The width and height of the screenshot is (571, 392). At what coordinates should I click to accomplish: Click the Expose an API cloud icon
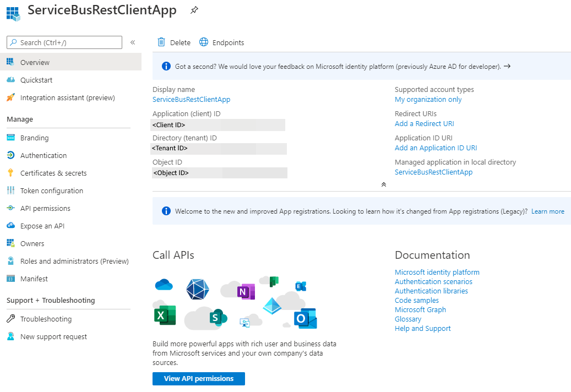pyautogui.click(x=11, y=225)
